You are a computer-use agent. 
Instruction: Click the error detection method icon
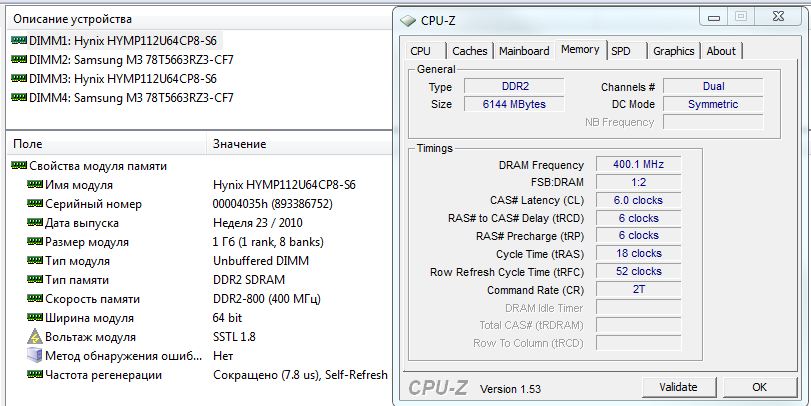coord(34,356)
